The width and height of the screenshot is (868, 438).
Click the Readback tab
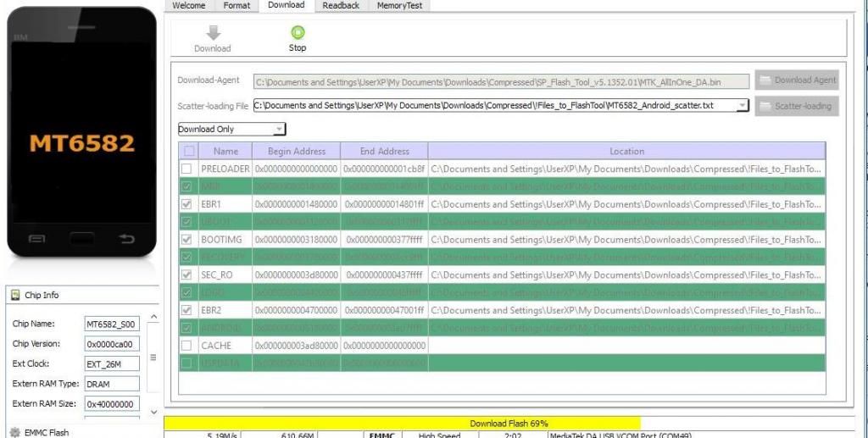(x=340, y=5)
